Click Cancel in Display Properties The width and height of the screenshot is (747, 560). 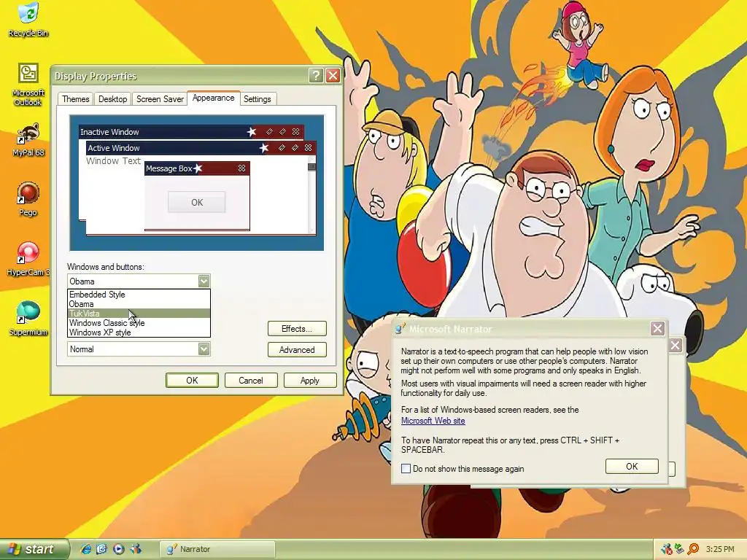pyautogui.click(x=251, y=381)
